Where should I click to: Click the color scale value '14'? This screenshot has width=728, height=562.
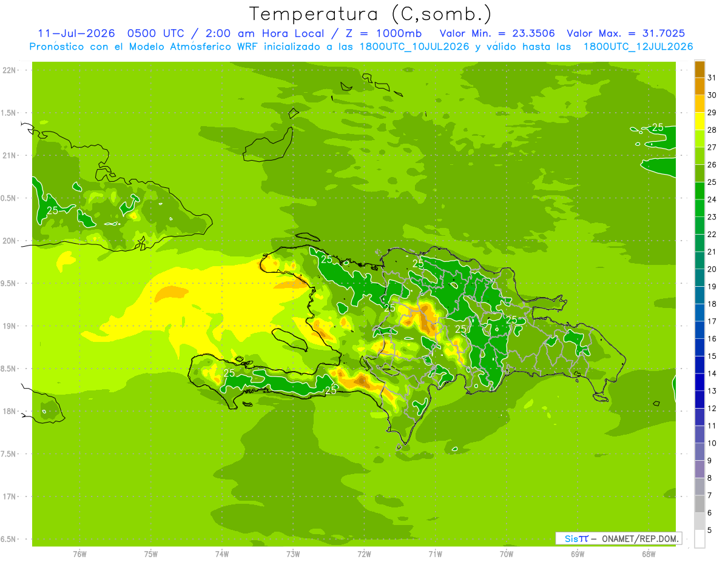tap(712, 373)
